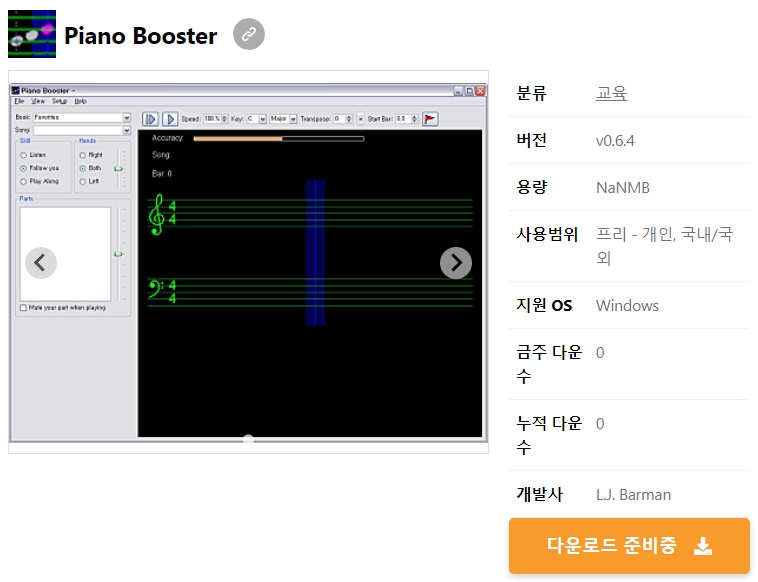Screen dimensions: 758x582
Task: Click the small dropdown button after Transpose
Action: 361,119
